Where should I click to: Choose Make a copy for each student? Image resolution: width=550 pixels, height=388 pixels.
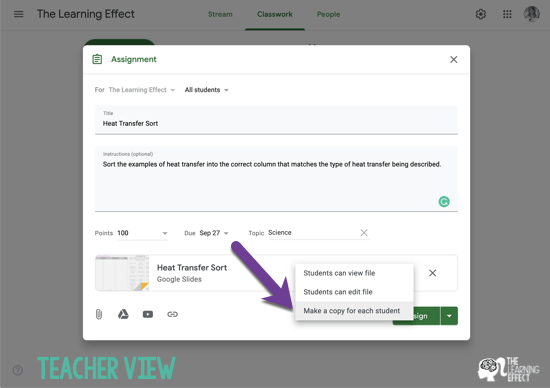coord(354,311)
